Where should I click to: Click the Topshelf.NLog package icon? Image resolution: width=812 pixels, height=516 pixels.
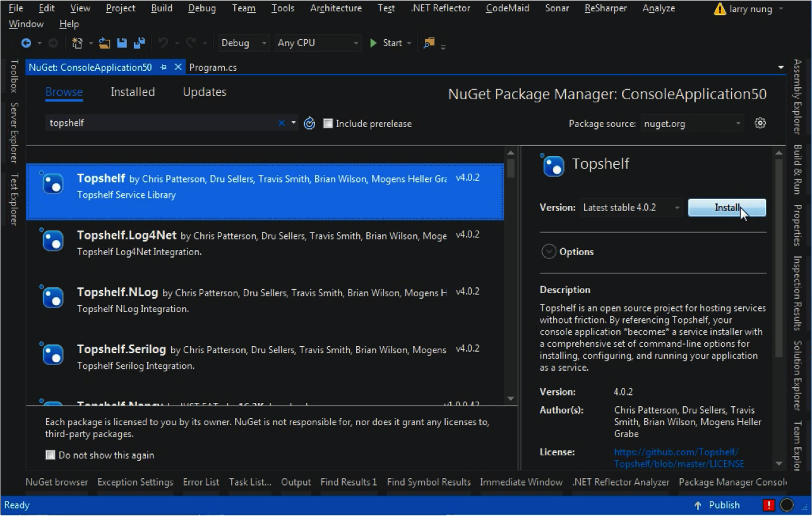tap(52, 297)
